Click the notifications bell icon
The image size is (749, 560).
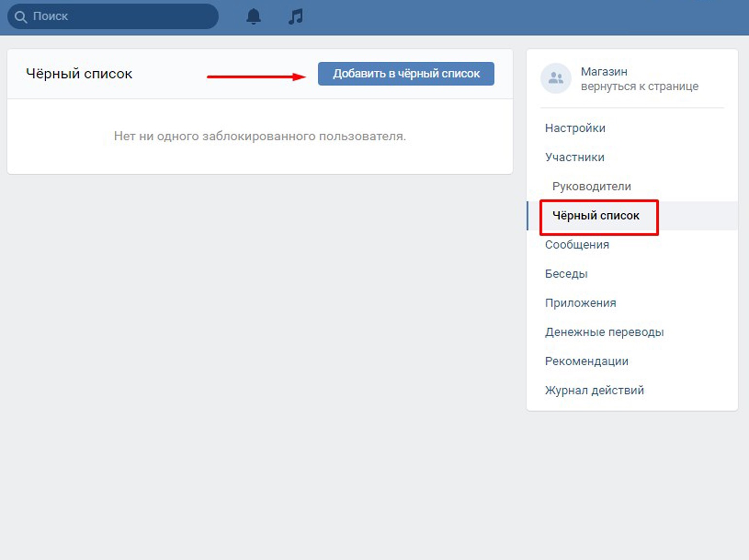pos(253,17)
